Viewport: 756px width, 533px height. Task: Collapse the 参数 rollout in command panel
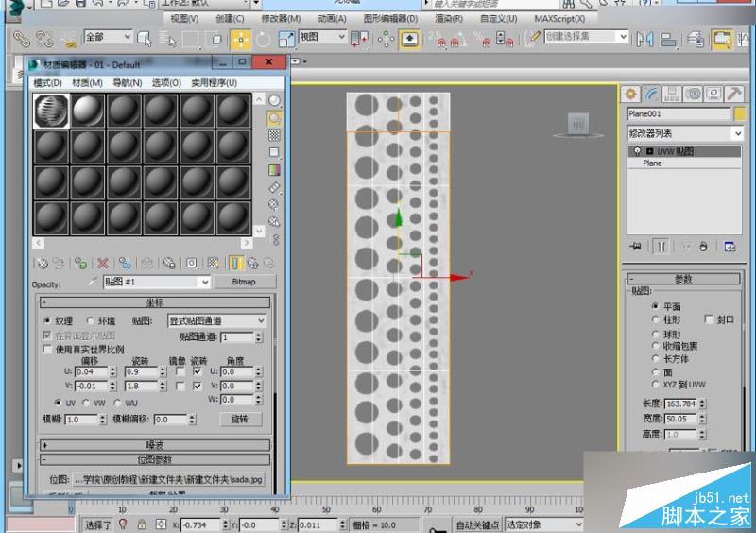point(683,279)
